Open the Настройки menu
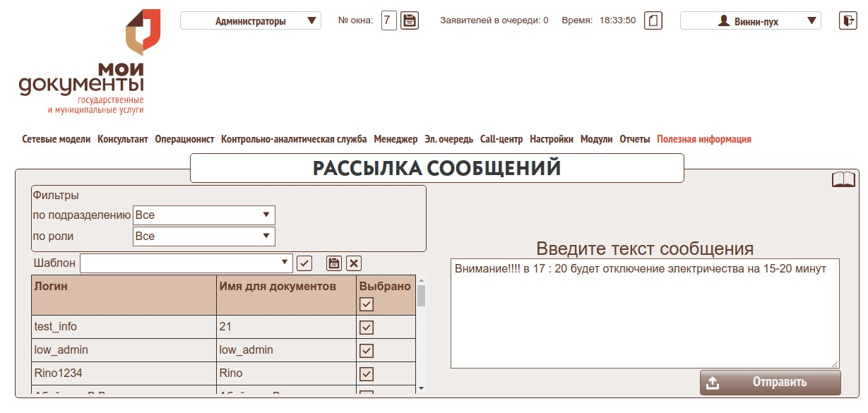Image resolution: width=868 pixels, height=413 pixels. coord(551,139)
